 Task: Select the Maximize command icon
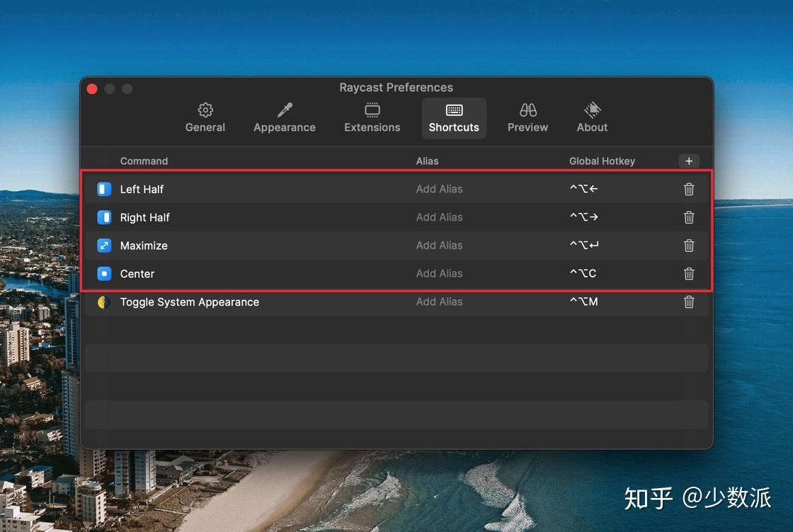point(103,245)
